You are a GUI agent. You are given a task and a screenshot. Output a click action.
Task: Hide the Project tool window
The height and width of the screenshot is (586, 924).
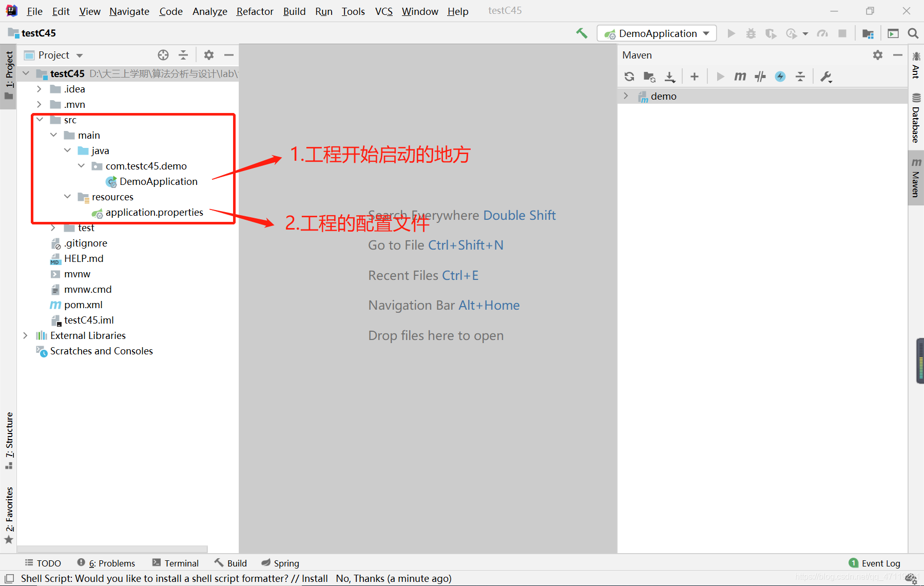coord(229,55)
